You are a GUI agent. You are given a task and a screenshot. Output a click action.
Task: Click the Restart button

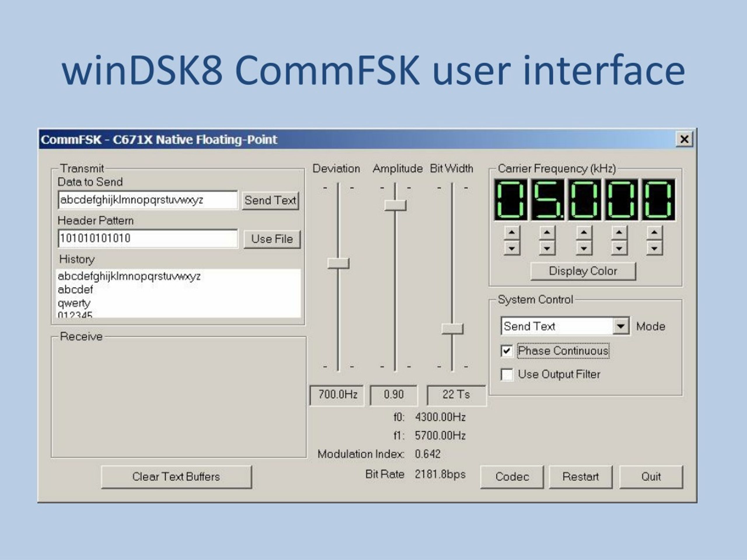click(580, 477)
